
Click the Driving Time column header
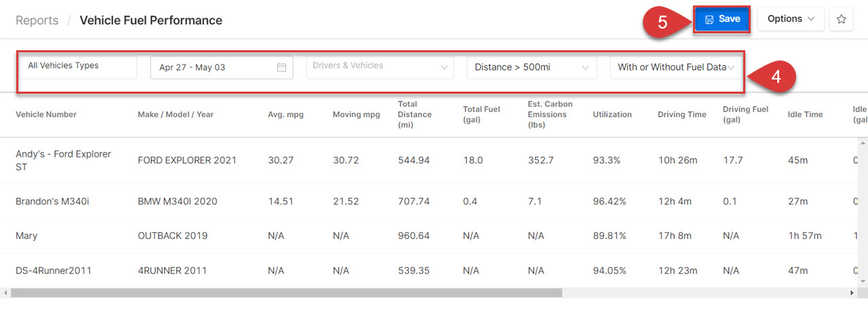(x=682, y=114)
